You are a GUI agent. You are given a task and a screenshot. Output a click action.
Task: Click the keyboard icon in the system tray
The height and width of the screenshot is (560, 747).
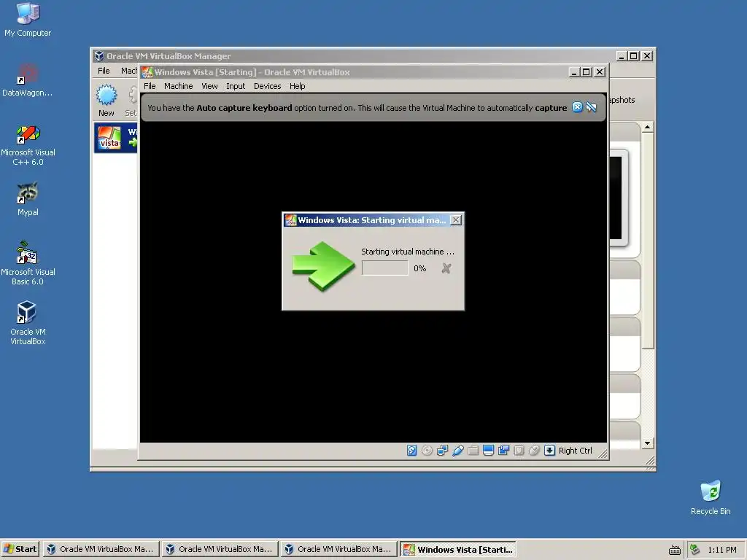(x=675, y=550)
